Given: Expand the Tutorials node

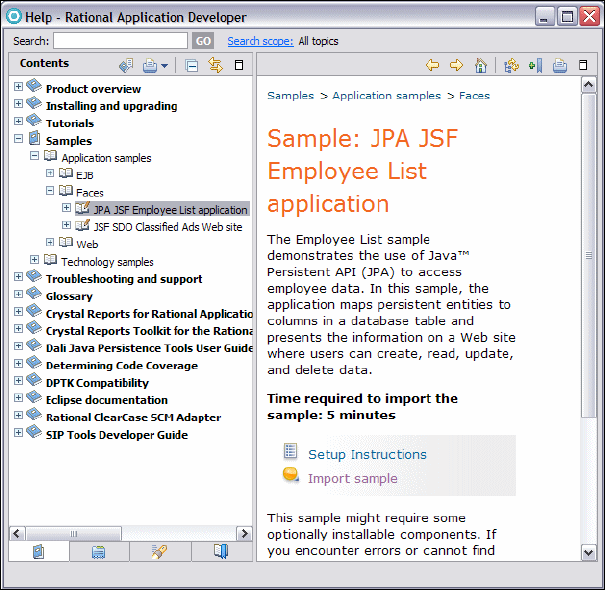Looking at the screenshot, I should 18,121.
